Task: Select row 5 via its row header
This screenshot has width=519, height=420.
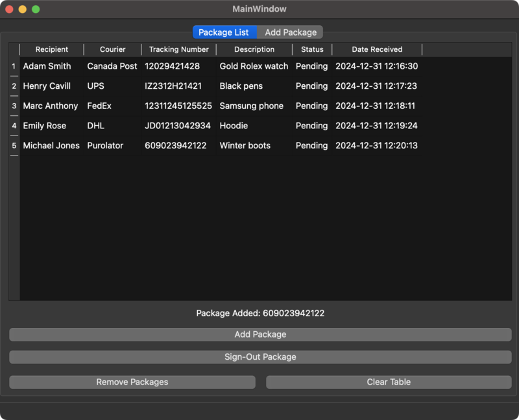Action: point(14,146)
